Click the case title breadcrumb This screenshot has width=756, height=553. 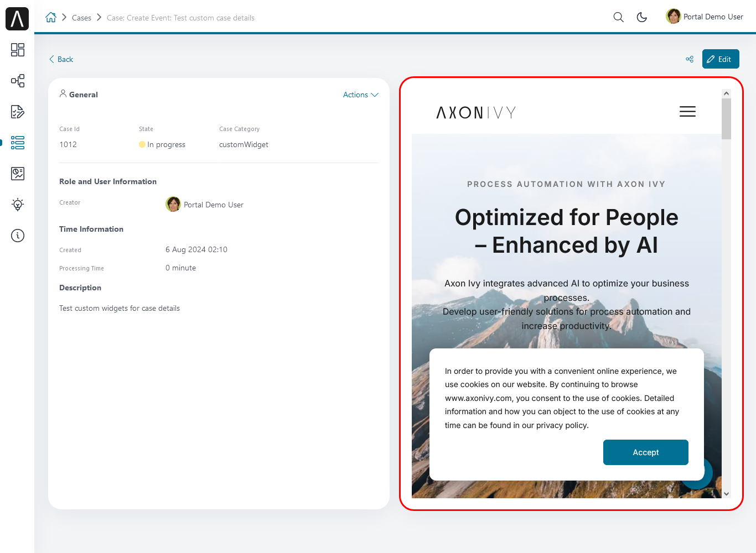(180, 18)
